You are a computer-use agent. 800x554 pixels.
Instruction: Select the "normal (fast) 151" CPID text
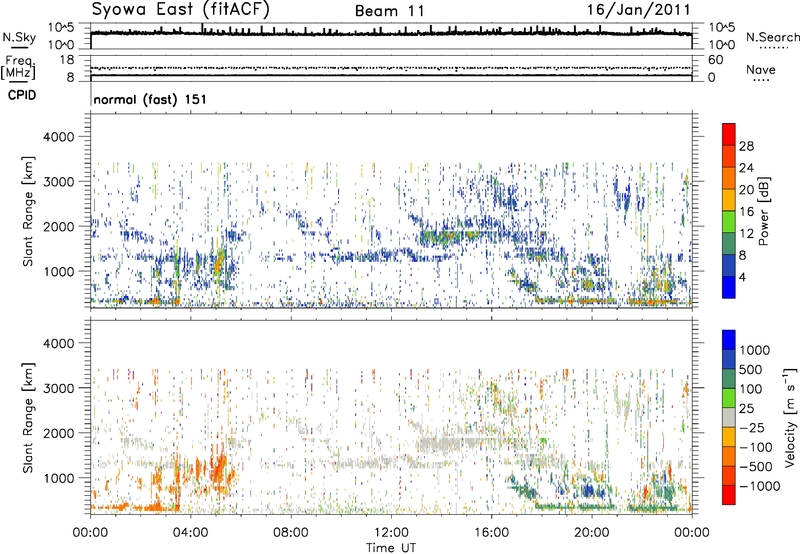click(151, 99)
